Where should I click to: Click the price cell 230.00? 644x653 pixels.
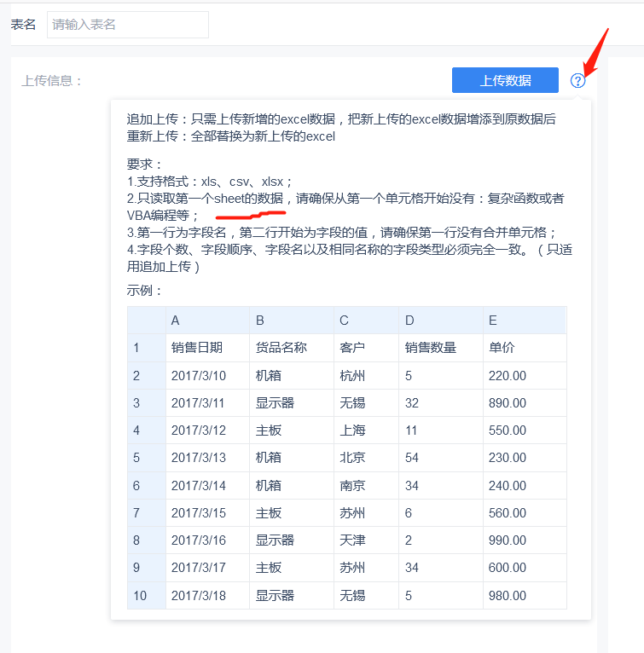click(525, 458)
